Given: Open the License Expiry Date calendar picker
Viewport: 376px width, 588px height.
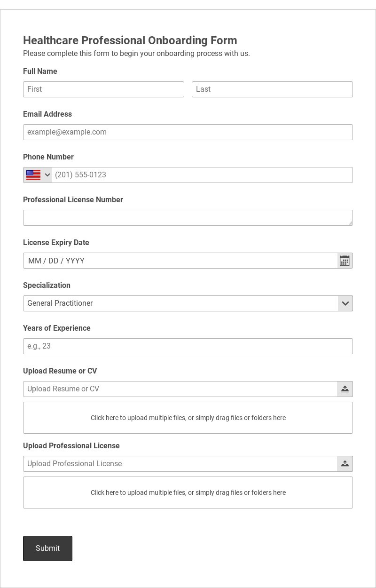Looking at the screenshot, I should (x=345, y=261).
